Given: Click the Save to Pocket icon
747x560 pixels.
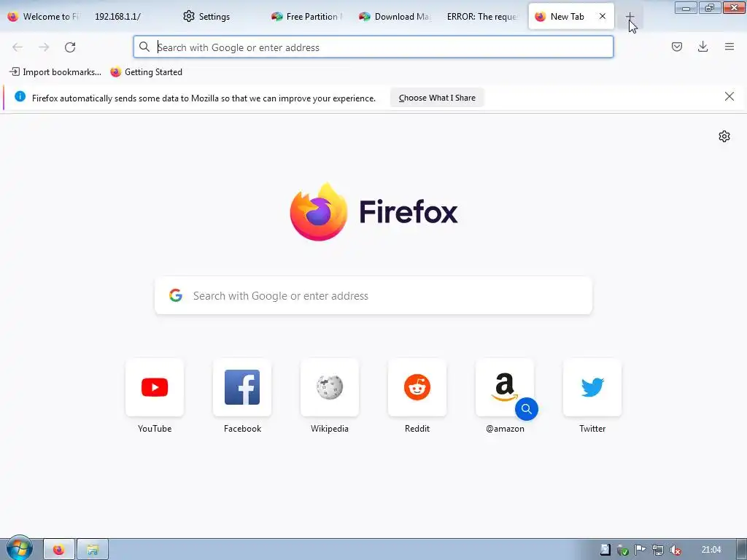Looking at the screenshot, I should click(677, 47).
